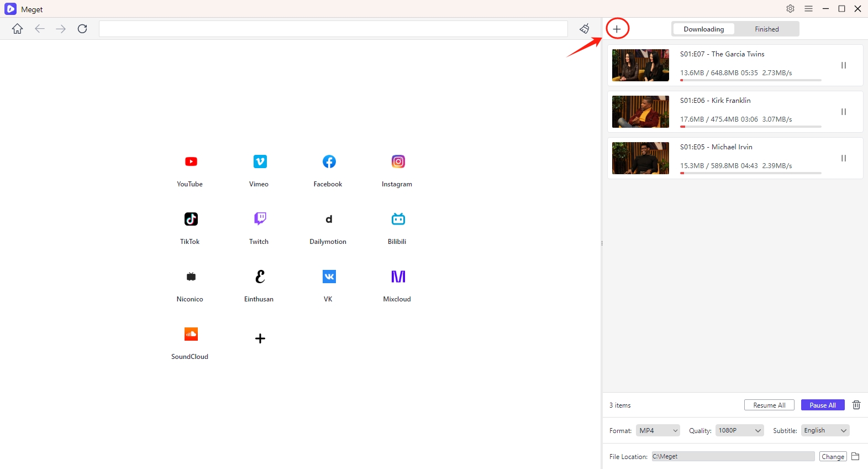Click the Michael Irvin progress bar
This screenshot has width=868, height=469.
tap(750, 173)
